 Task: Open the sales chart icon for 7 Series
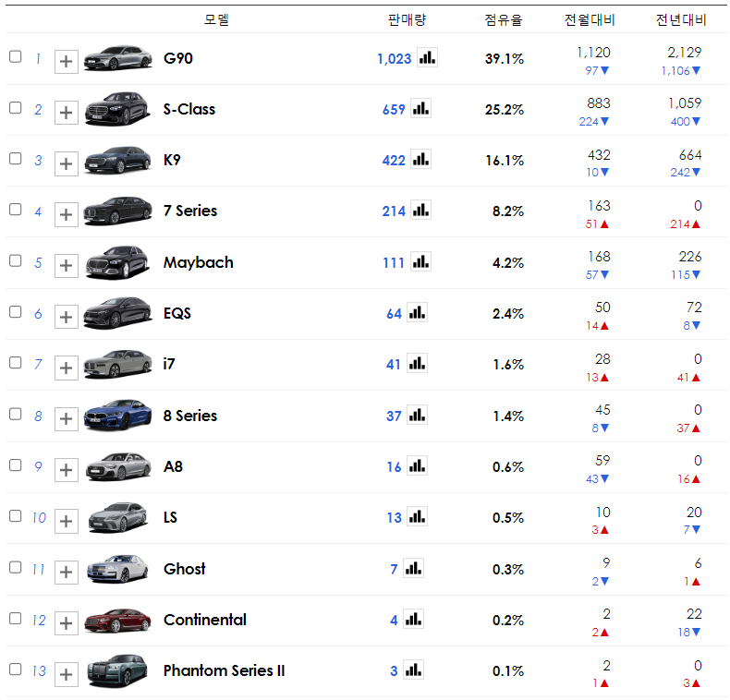[420, 211]
